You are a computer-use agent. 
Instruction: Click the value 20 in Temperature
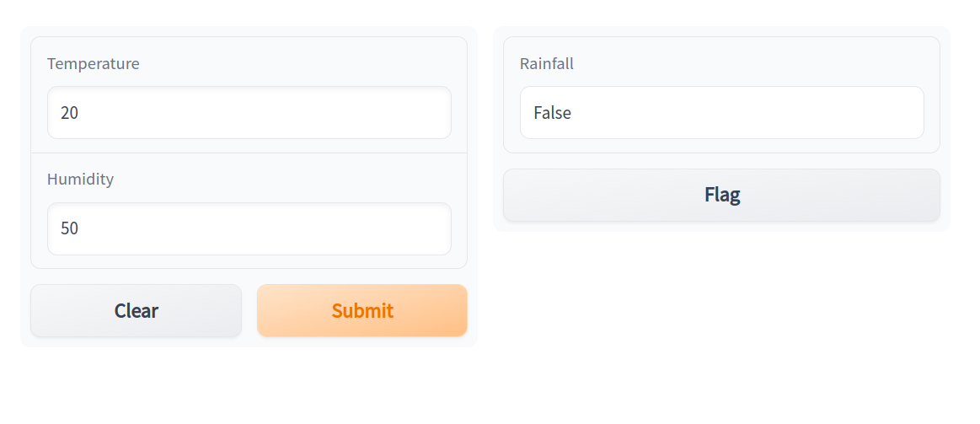point(69,113)
